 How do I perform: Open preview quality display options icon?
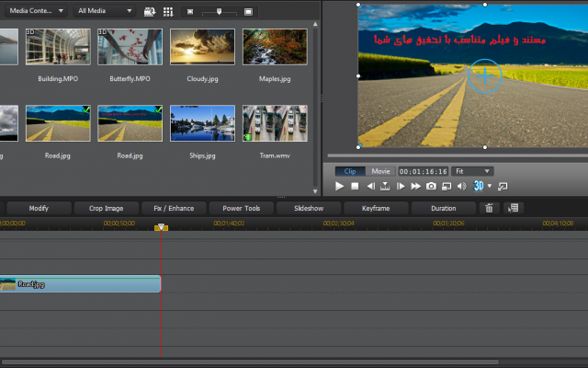click(447, 186)
